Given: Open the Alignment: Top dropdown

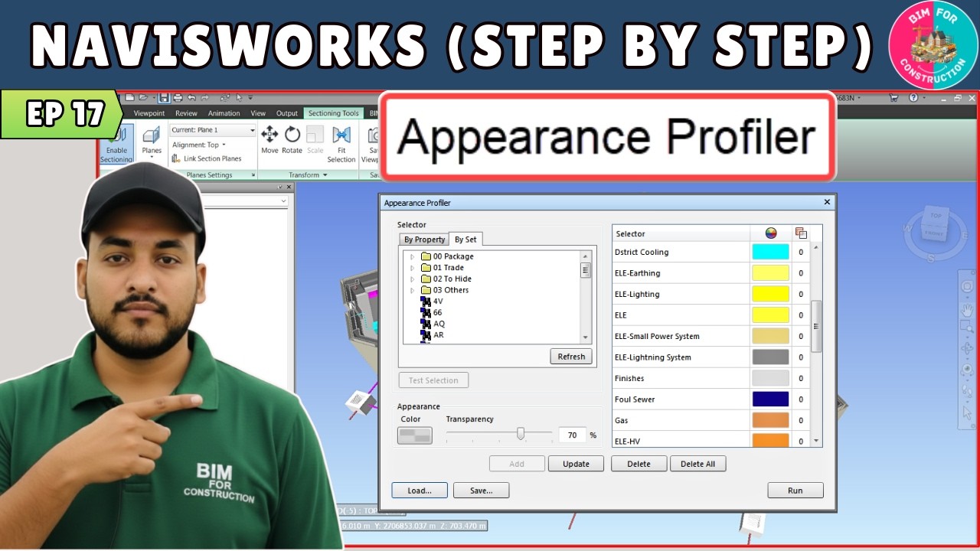Looking at the screenshot, I should coord(198,145).
